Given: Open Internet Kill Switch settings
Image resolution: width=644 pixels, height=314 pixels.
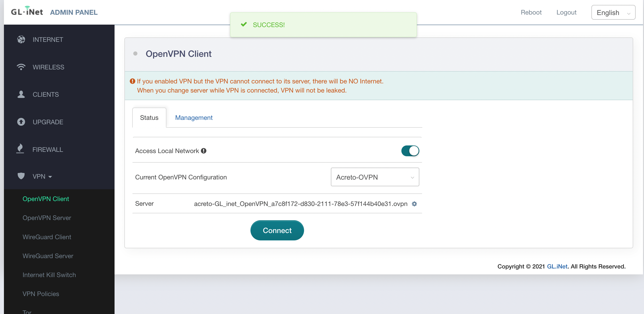Looking at the screenshot, I should click(49, 275).
